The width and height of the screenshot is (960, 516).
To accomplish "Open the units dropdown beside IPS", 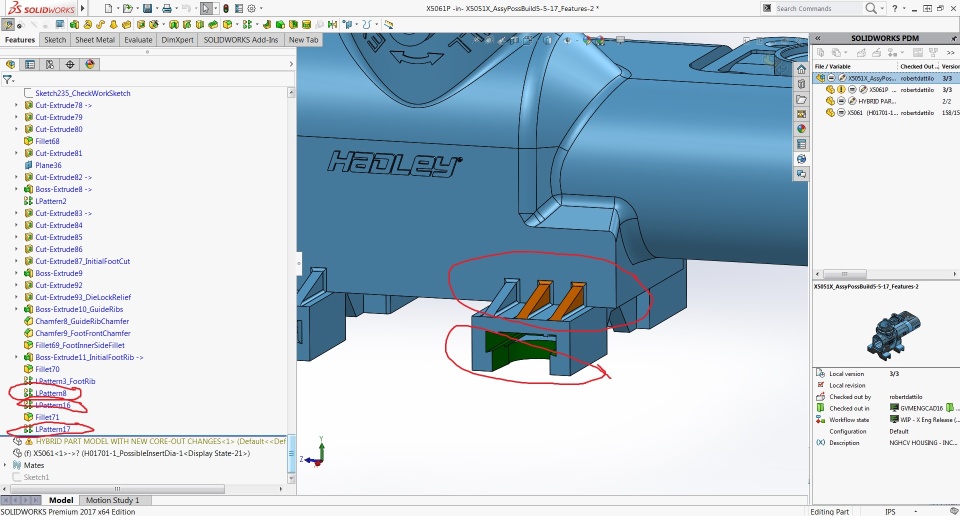I will (915, 512).
